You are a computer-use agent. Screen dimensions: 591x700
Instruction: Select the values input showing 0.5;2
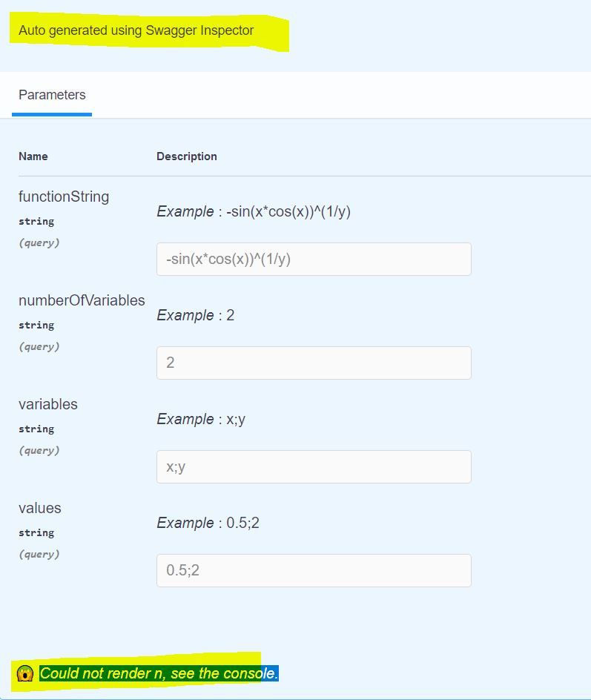314,571
